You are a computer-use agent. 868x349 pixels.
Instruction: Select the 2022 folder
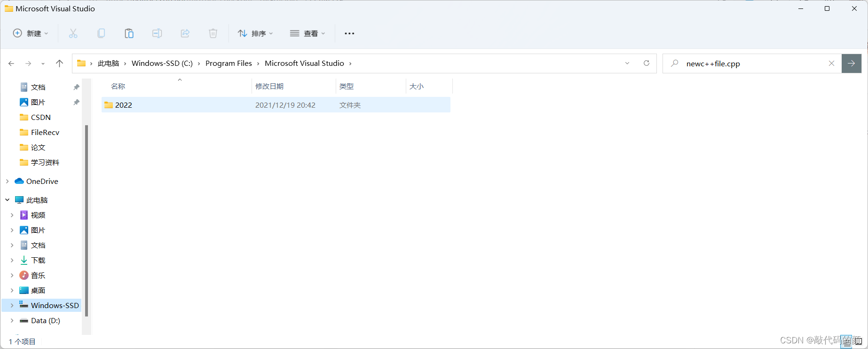tap(276, 105)
